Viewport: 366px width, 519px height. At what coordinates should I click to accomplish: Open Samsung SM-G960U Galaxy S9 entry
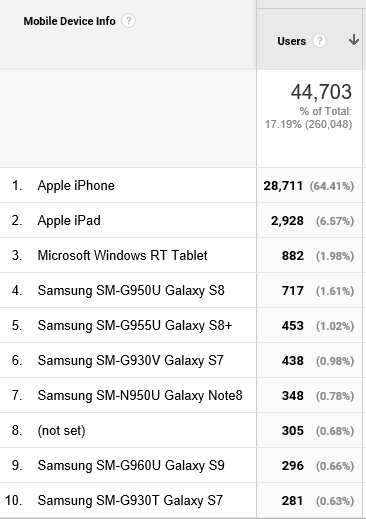[x=131, y=466]
